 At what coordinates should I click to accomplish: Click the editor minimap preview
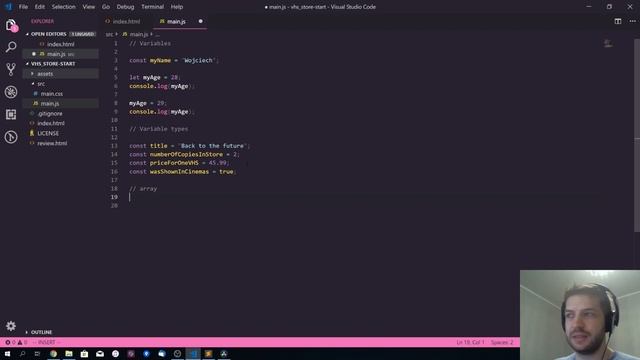click(608, 44)
